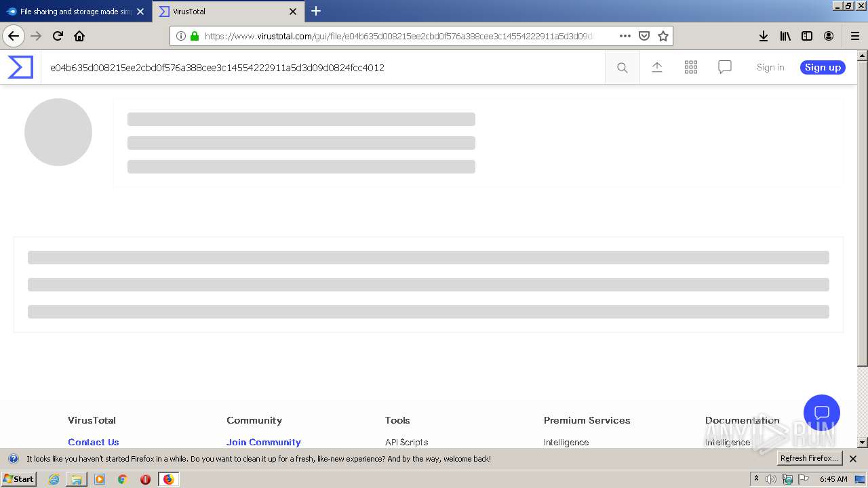Go back with browser back arrow

click(x=14, y=36)
